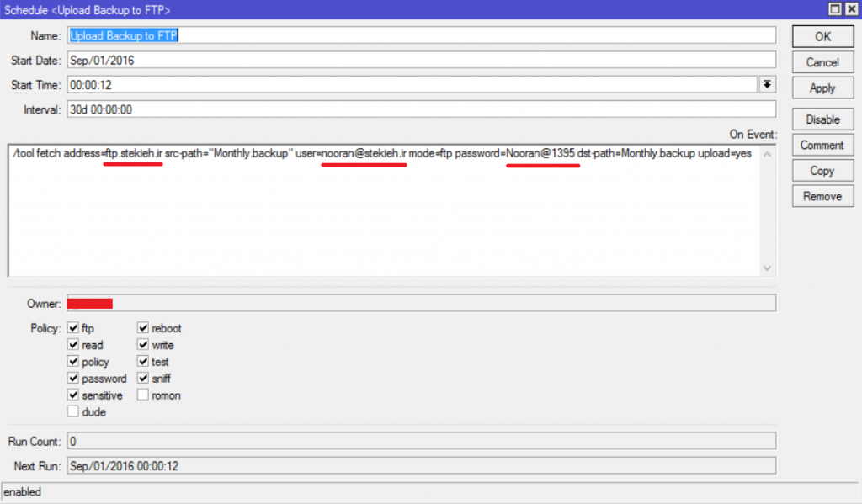Toggle the sniff policy checkbox
Image resolution: width=862 pixels, height=504 pixels.
tap(143, 378)
